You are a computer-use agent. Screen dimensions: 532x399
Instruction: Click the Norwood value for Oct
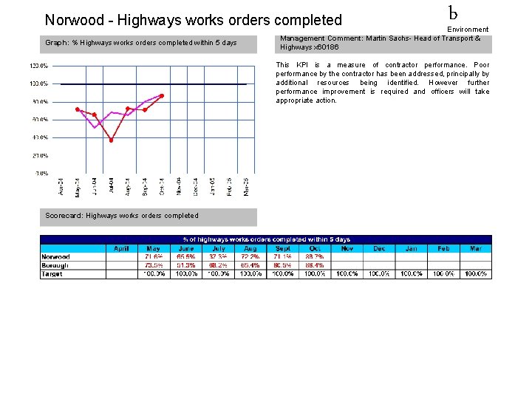click(x=315, y=257)
